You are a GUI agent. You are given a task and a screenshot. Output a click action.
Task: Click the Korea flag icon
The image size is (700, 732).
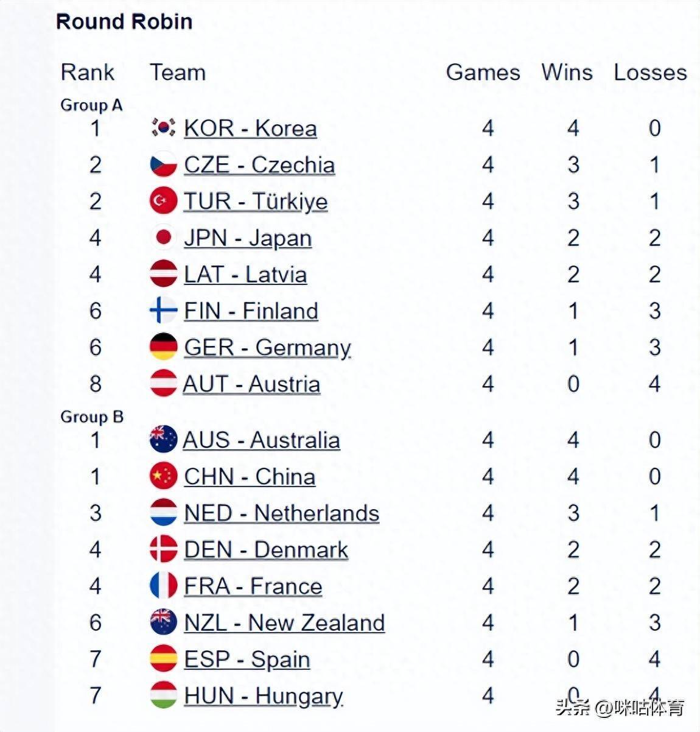pyautogui.click(x=163, y=128)
